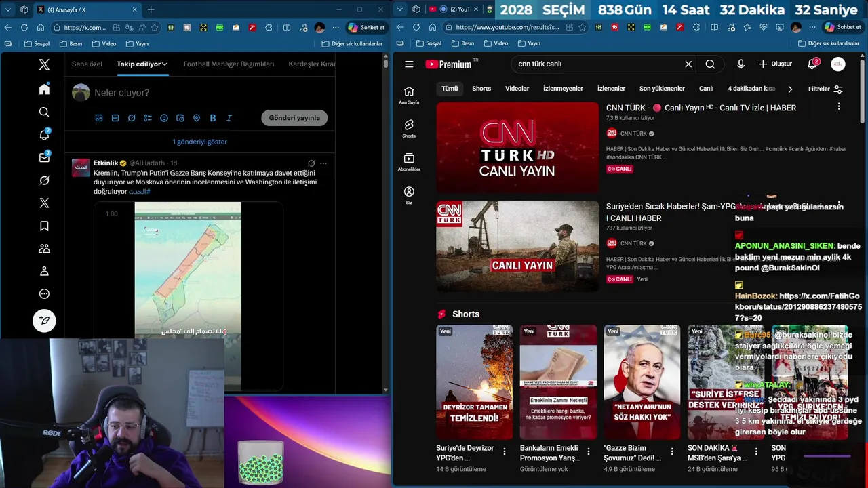868x488 pixels.
Task: Open Diğer sık kullanılanlar folder in X window
Action: click(x=352, y=43)
